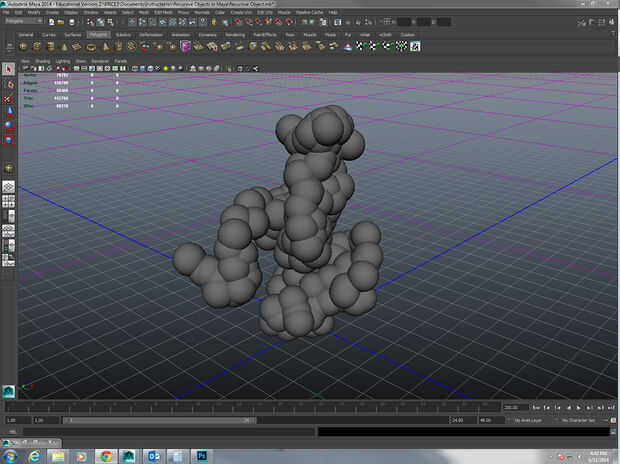
Task: Choose the Paint Selection tool
Action: pos(9,98)
